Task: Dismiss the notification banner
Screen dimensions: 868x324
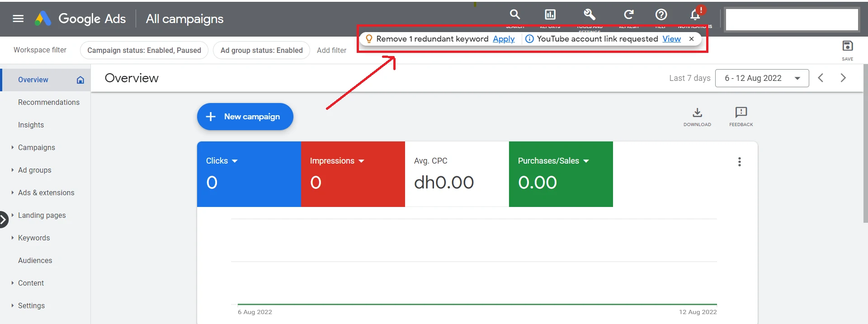Action: 691,39
